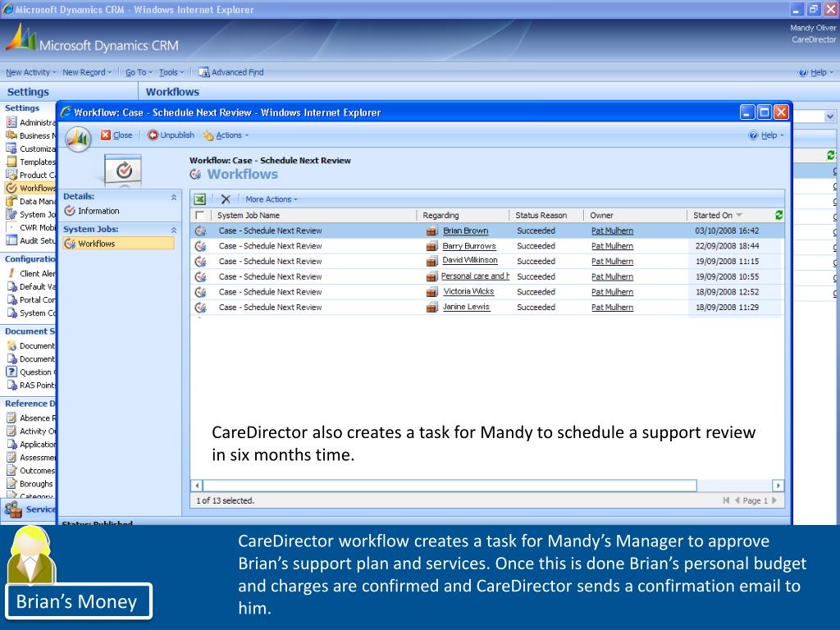The image size is (840, 630).
Task: Select Workflows in Settings sidebar
Action: pos(30,188)
